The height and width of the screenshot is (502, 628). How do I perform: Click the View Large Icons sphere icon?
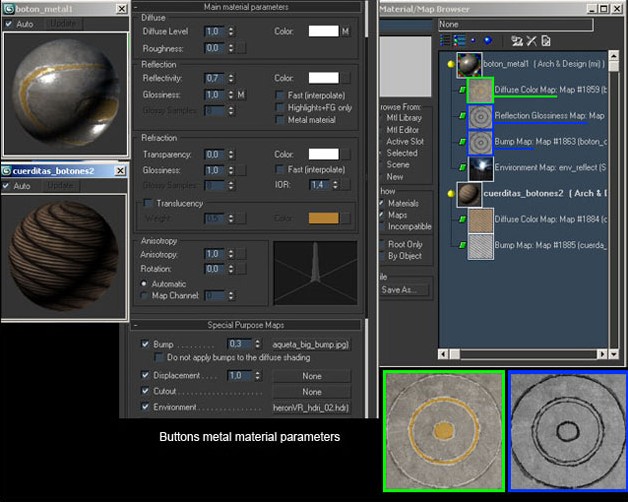487,41
